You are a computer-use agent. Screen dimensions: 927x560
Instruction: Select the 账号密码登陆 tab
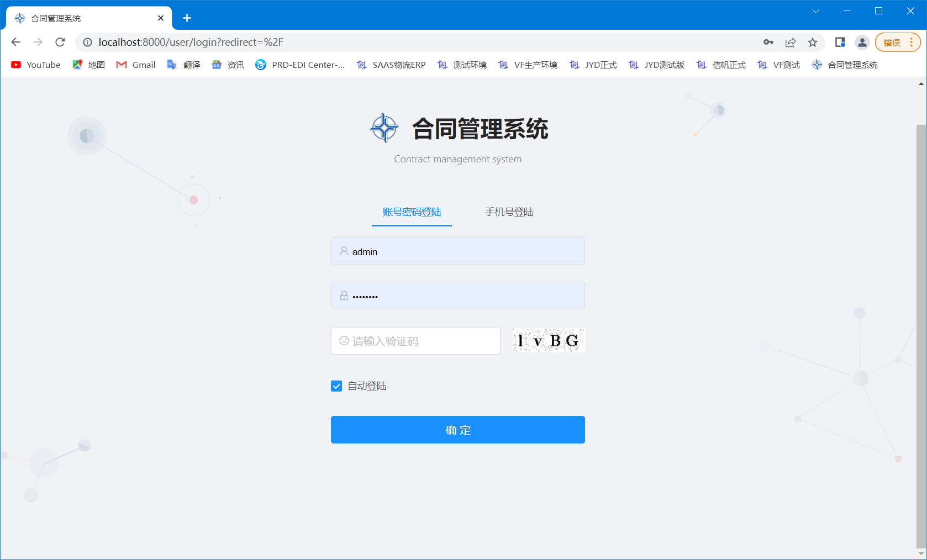(x=412, y=212)
